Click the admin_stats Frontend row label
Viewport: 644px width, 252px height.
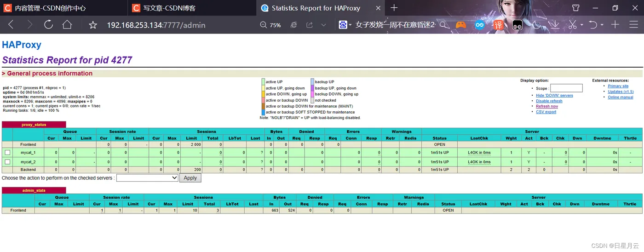click(x=18, y=210)
